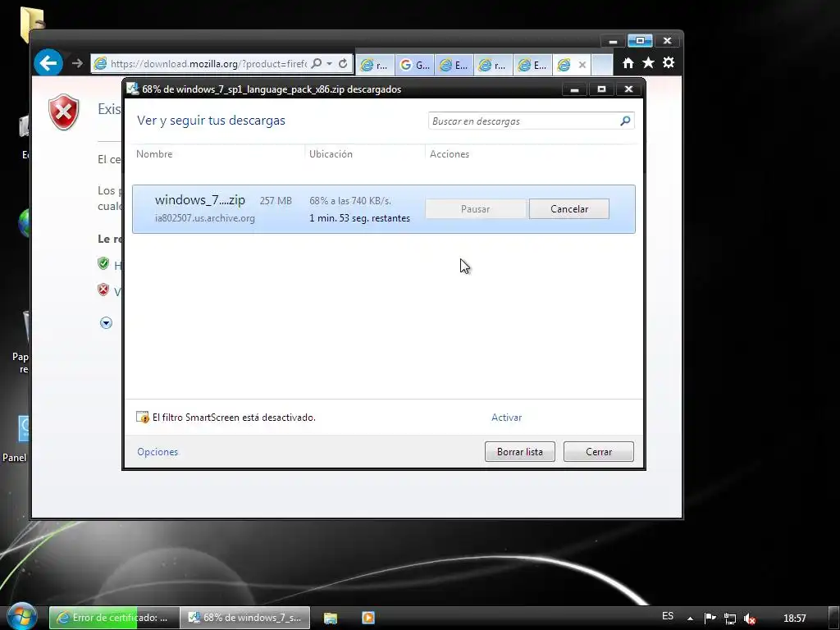Click the 18:57 taskbar clock

point(794,619)
